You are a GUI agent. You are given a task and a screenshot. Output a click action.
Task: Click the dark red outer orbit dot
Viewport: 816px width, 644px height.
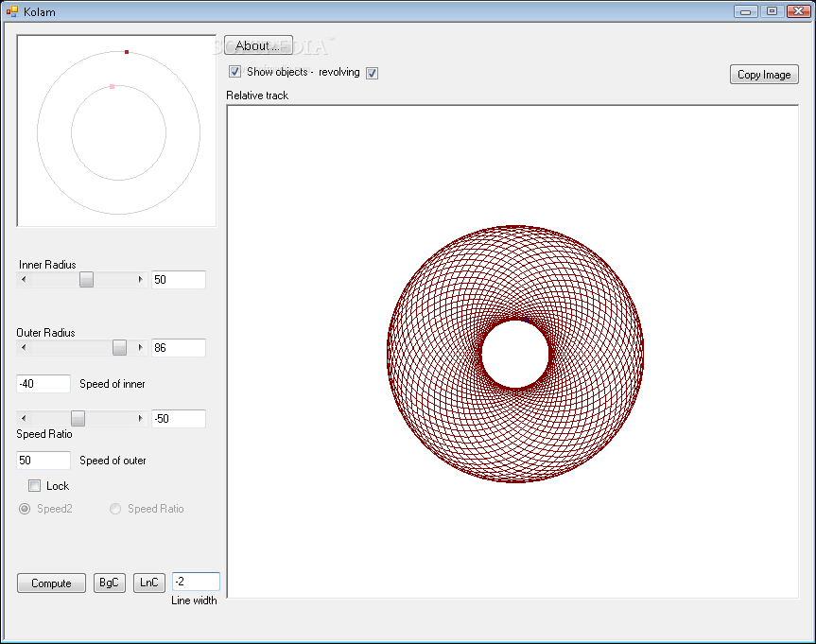[x=127, y=52]
